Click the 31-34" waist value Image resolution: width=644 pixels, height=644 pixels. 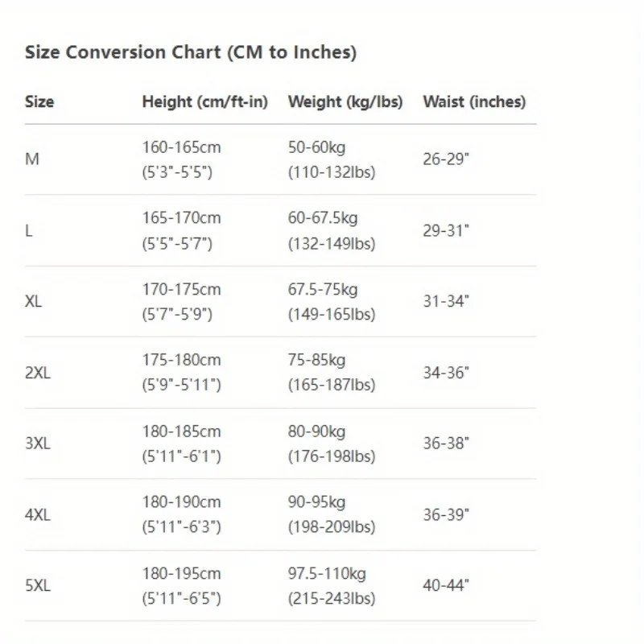[x=446, y=302]
